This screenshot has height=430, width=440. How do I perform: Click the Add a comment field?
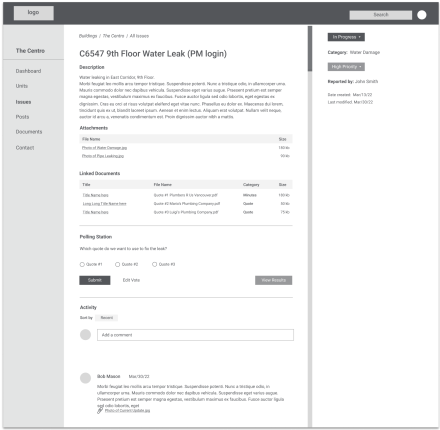click(195, 335)
